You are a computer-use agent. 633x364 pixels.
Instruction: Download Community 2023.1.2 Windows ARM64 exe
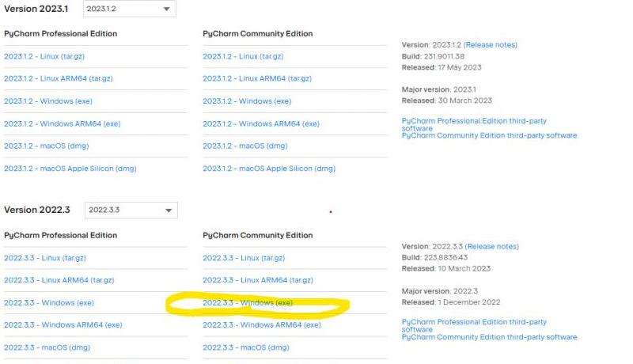261,124
